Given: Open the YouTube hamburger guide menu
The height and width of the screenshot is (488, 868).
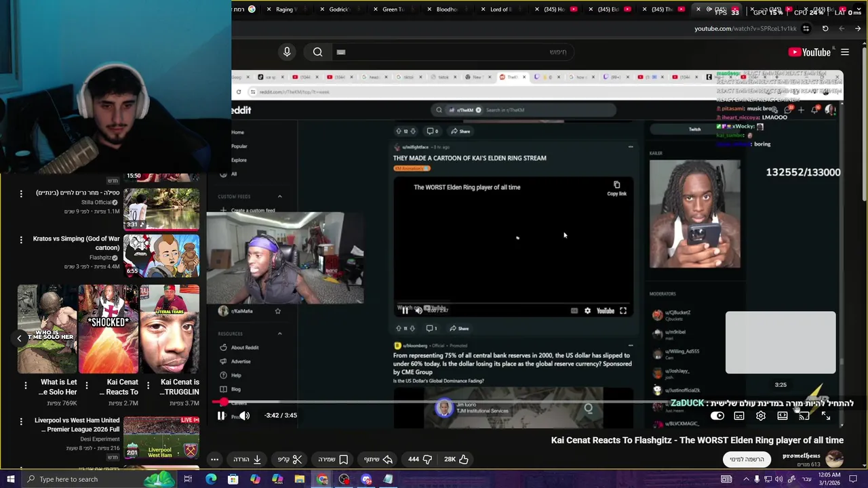Looking at the screenshot, I should (x=845, y=52).
